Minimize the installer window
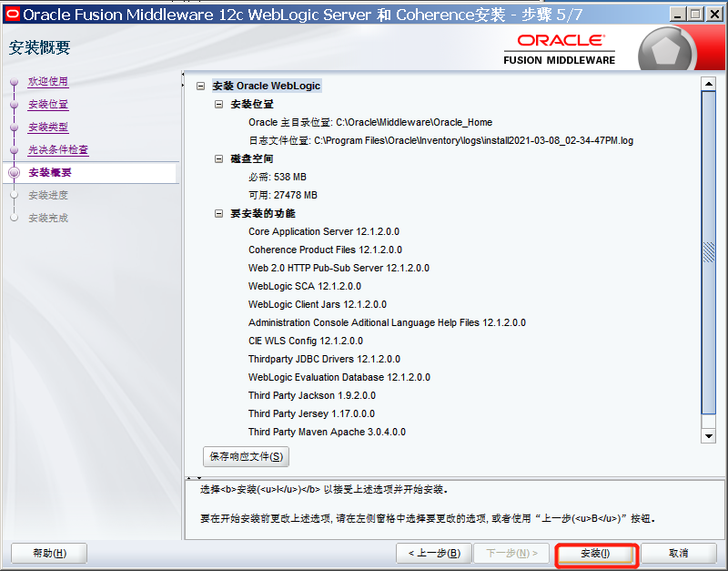Viewport: 728px width, 571px height. coord(678,15)
